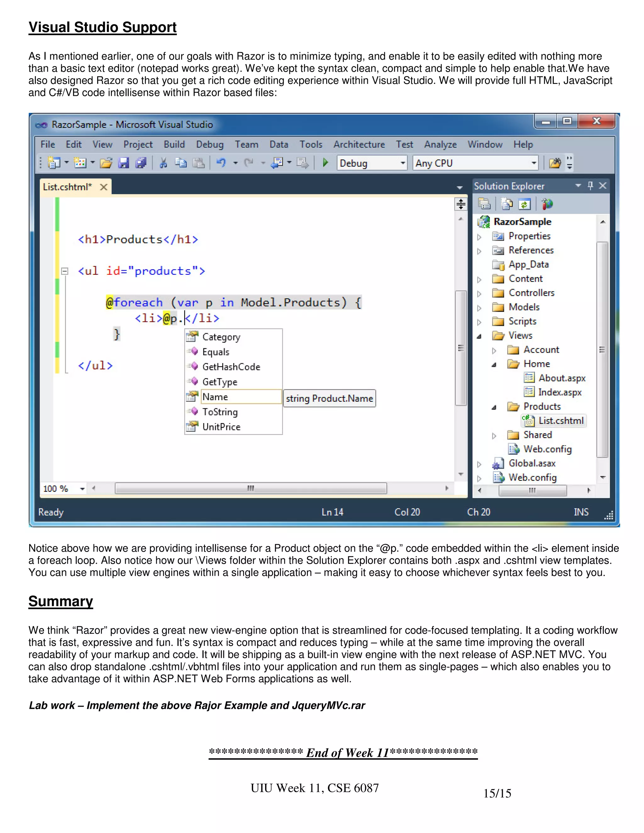Click Show All Files icon in Solution Explorer

click(507, 204)
